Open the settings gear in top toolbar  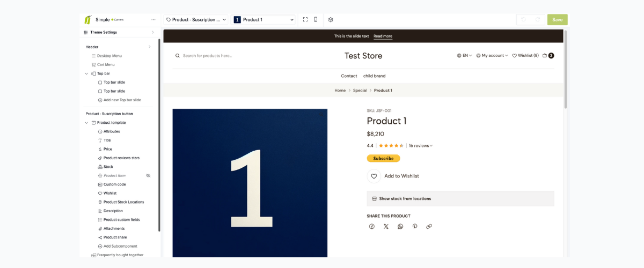tap(331, 20)
